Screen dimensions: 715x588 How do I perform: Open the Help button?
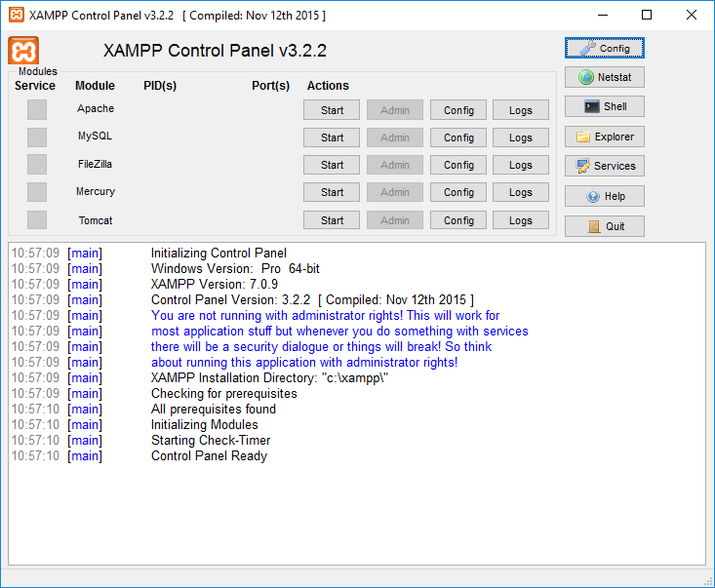605,196
